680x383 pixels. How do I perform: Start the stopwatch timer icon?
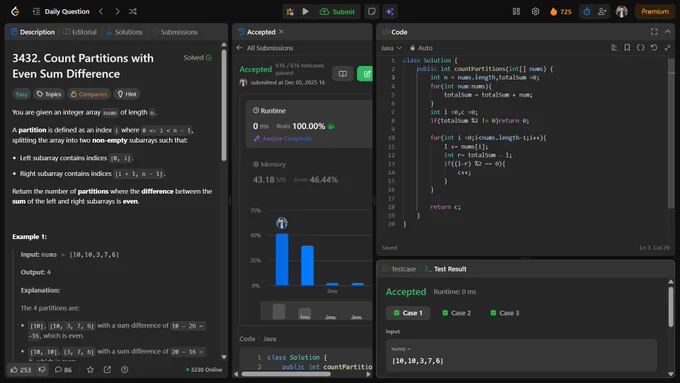(x=587, y=12)
